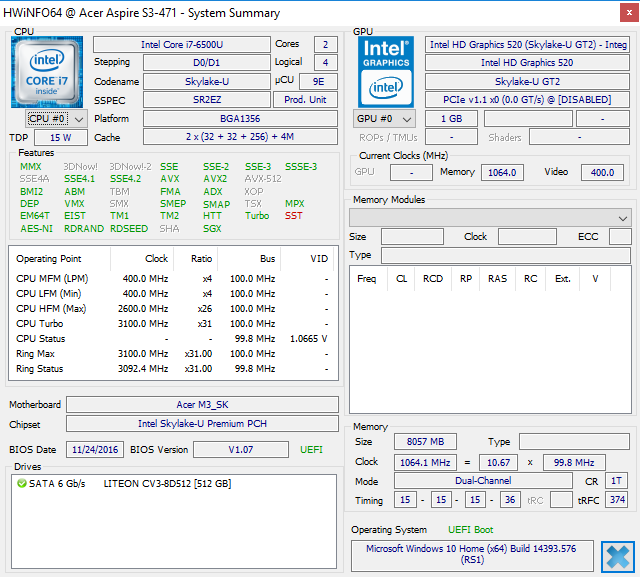Screen dimensions: 640x577
Task: Click the Prod. Unit field
Action: tap(305, 100)
